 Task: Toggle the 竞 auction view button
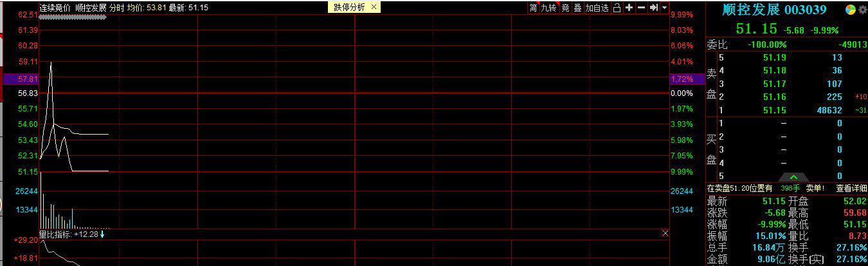pos(565,8)
